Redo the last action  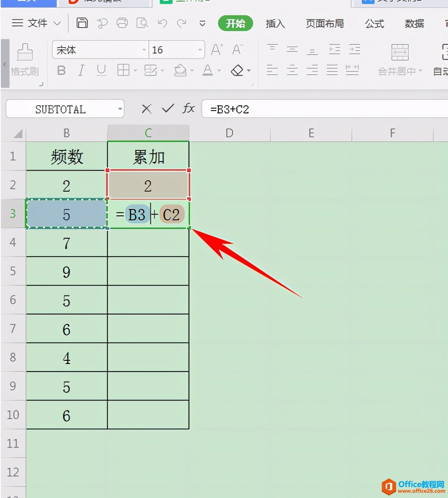click(x=182, y=23)
